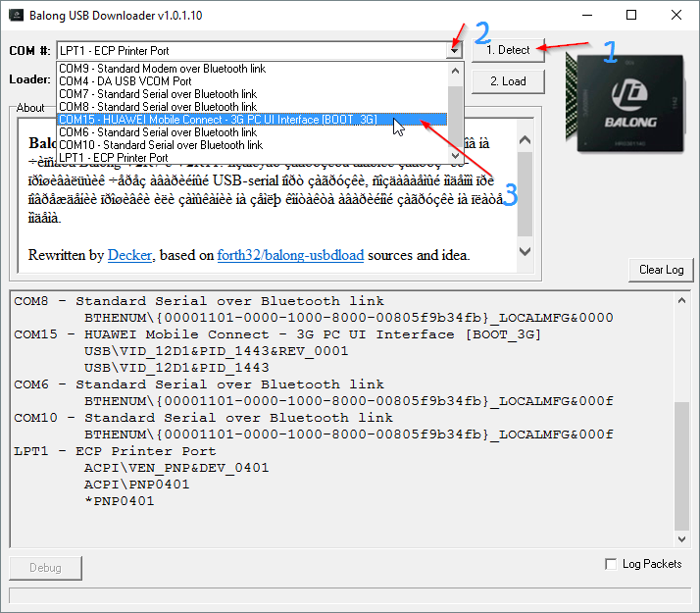This screenshot has height=613, width=700.
Task: Click the port list scroll down arrow
Action: click(x=455, y=156)
